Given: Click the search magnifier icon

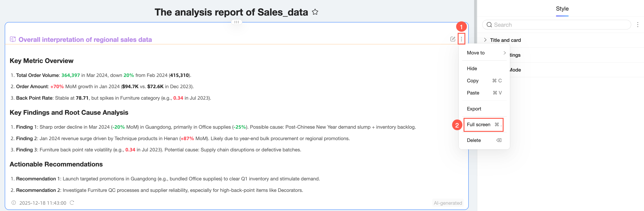Looking at the screenshot, I should click(x=489, y=25).
